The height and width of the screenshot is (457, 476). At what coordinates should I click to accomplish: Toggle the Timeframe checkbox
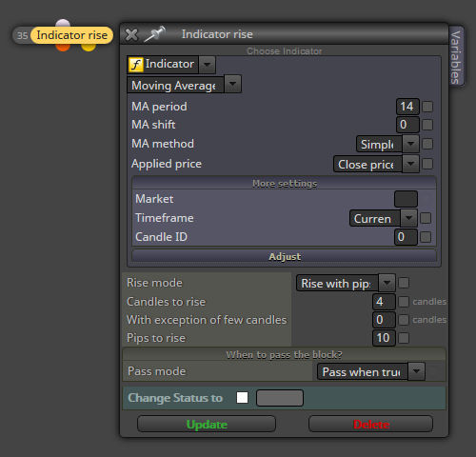point(426,218)
